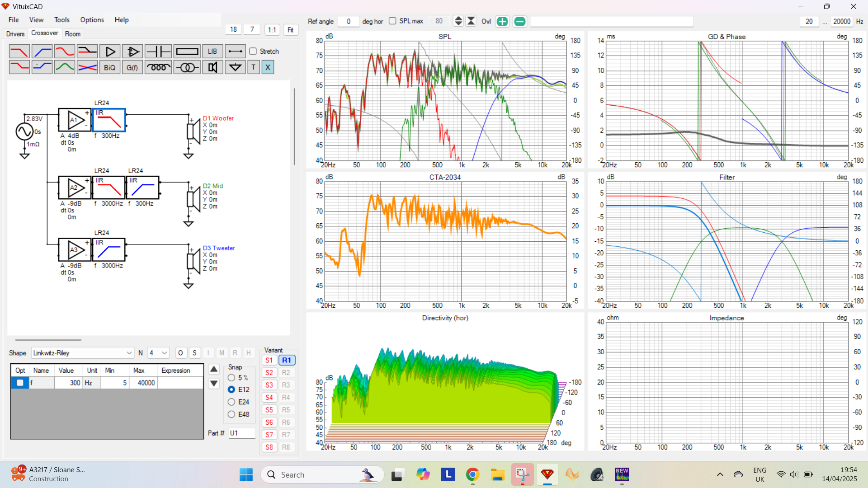The image size is (868, 488).
Task: Add a blue high-shelf filter block
Action: [x=42, y=67]
